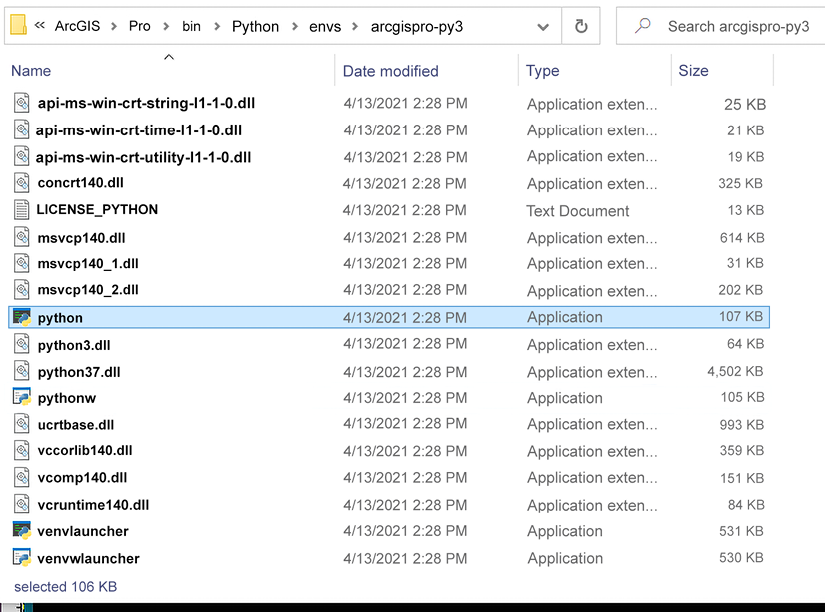Image resolution: width=825 pixels, height=612 pixels.
Task: Select the vcruntime140.dll file name
Action: pos(93,505)
